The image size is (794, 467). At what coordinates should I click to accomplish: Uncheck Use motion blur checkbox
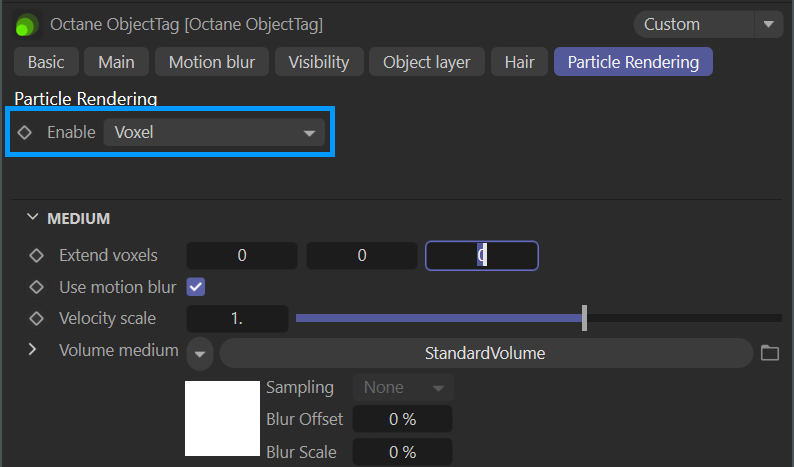(195, 287)
